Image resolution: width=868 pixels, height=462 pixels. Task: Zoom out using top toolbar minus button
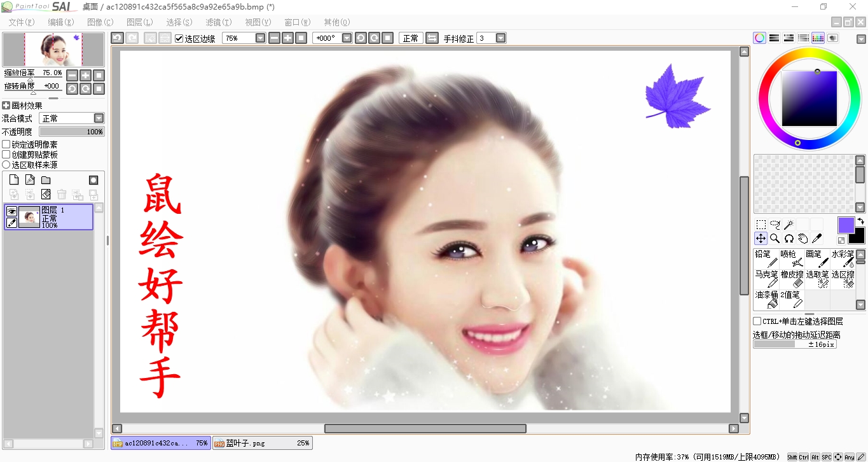(x=274, y=38)
